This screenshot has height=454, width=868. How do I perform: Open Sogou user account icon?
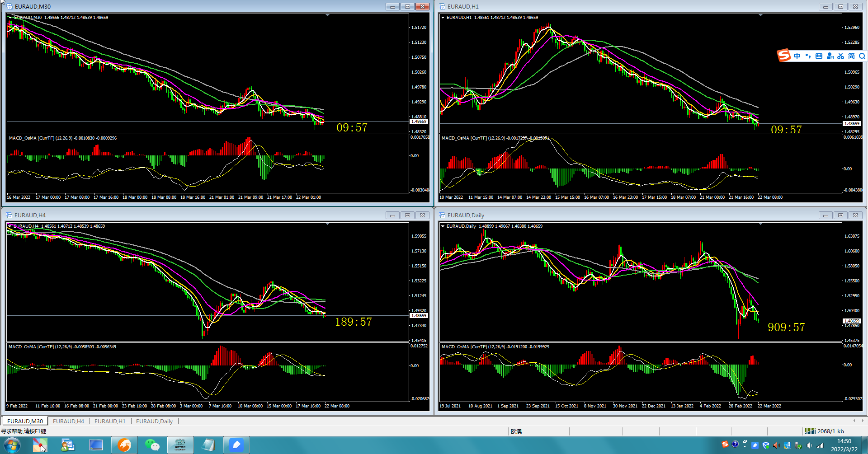(830, 56)
